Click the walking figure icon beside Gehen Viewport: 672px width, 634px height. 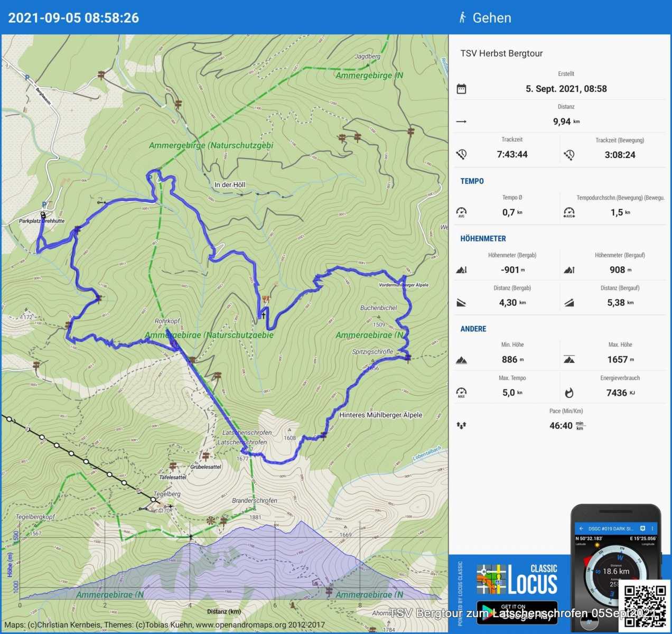(x=463, y=17)
